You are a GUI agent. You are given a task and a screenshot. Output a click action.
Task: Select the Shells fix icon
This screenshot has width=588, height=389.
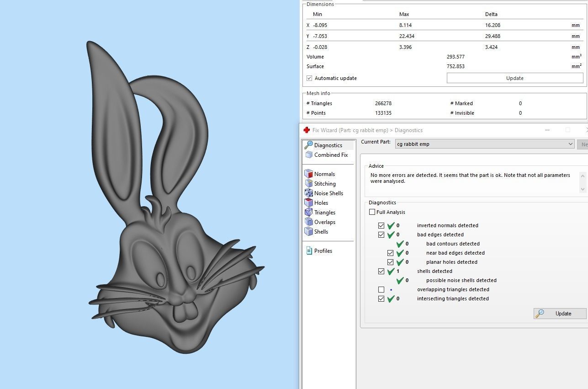click(x=308, y=232)
